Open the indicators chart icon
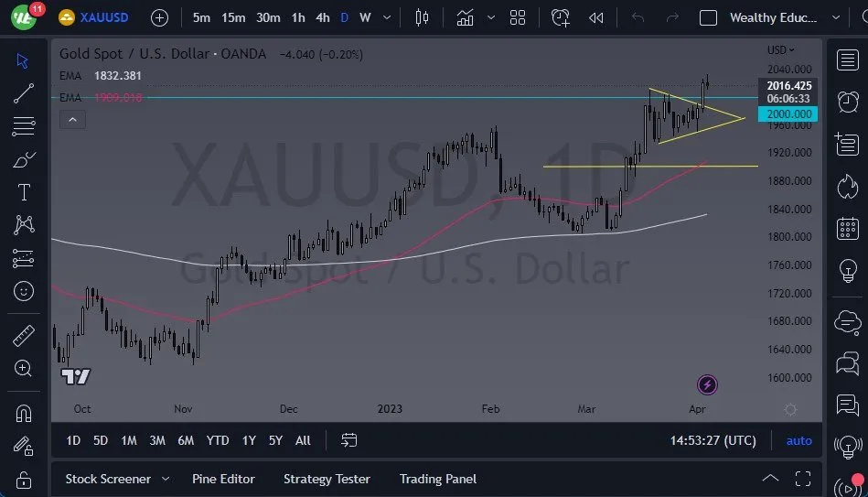The height and width of the screenshot is (497, 868). [465, 17]
